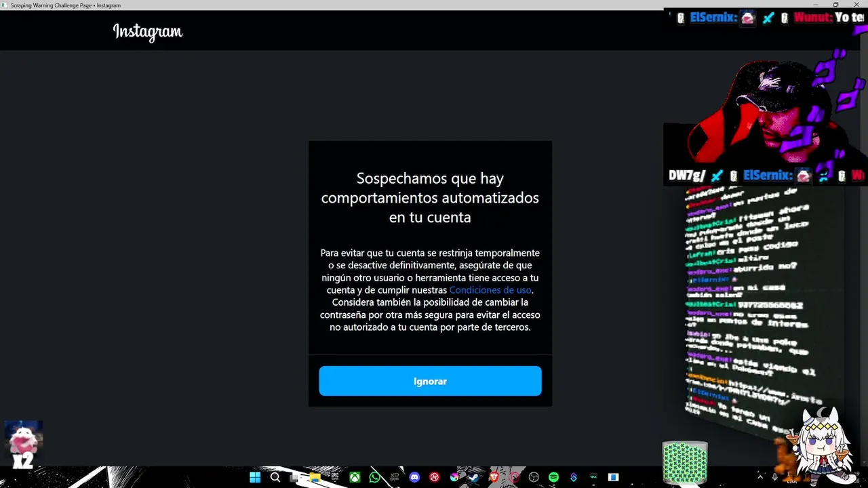Open the purple diamond-shaped taskbar app

573,477
